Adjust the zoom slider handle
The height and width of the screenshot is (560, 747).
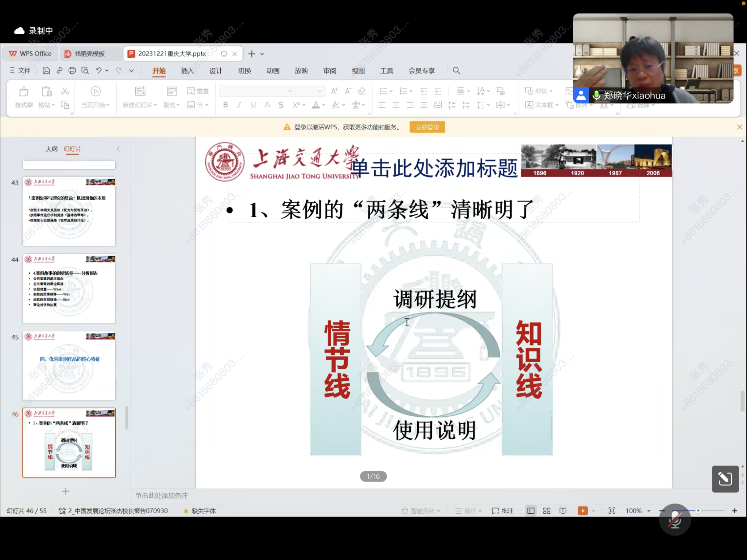click(698, 511)
